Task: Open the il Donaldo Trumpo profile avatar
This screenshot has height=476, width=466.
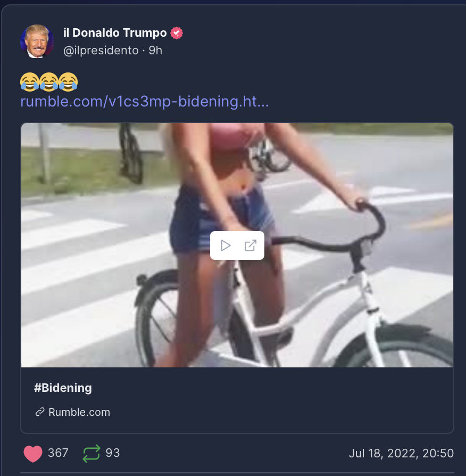Action: click(x=37, y=42)
